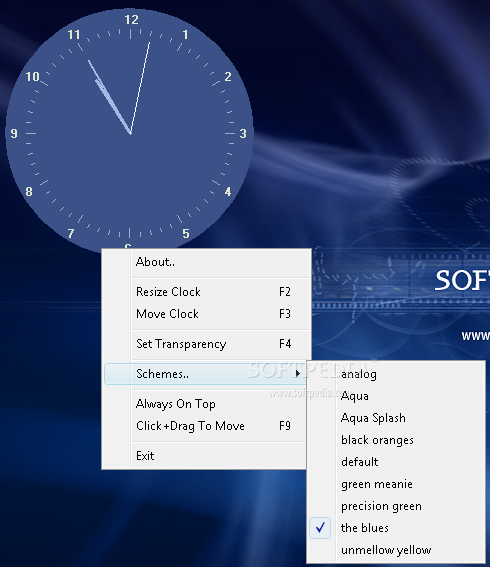The width and height of the screenshot is (490, 567).
Task: Pick the Aqua Splash scheme
Action: point(396,418)
